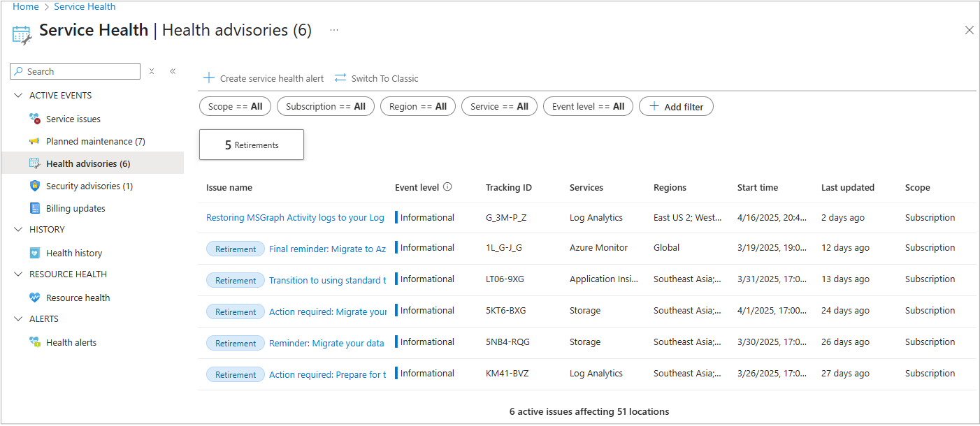The image size is (980, 426).
Task: Click the Event level info icon
Action: pyautogui.click(x=447, y=187)
